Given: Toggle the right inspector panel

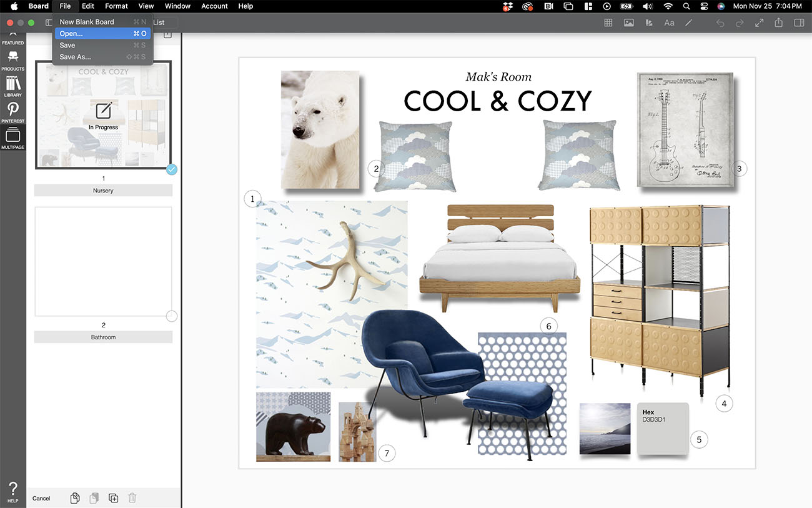Looking at the screenshot, I should pos(799,22).
